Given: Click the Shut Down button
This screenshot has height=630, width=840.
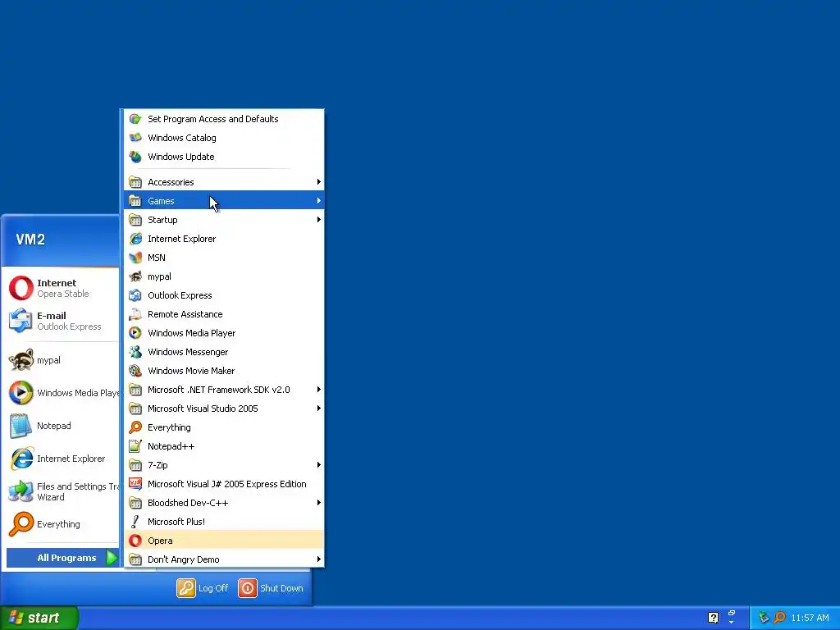Looking at the screenshot, I should click(x=271, y=587).
